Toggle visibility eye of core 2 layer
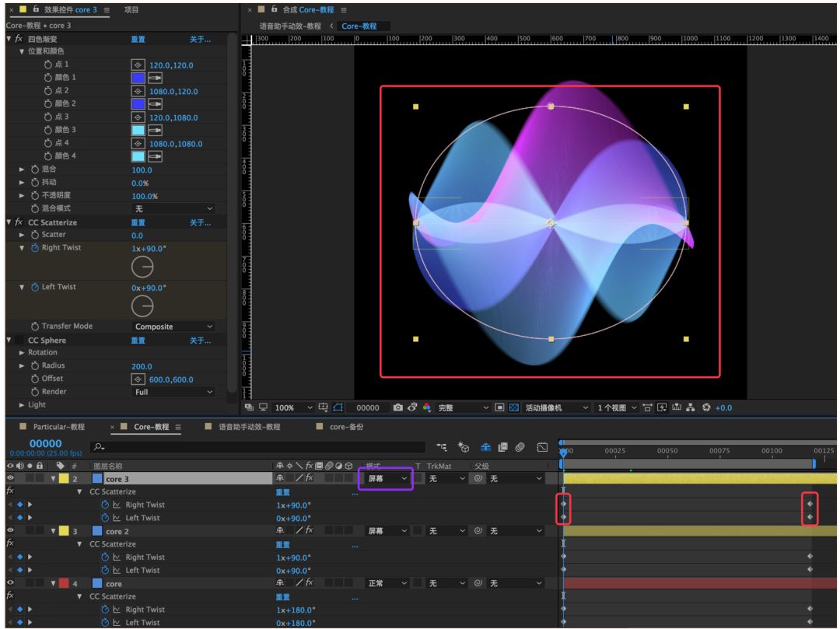 pyautogui.click(x=10, y=530)
